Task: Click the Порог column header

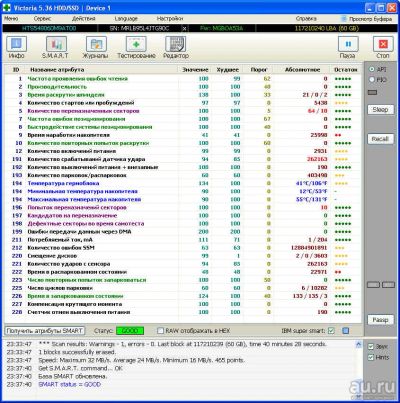Action: pyautogui.click(x=259, y=70)
